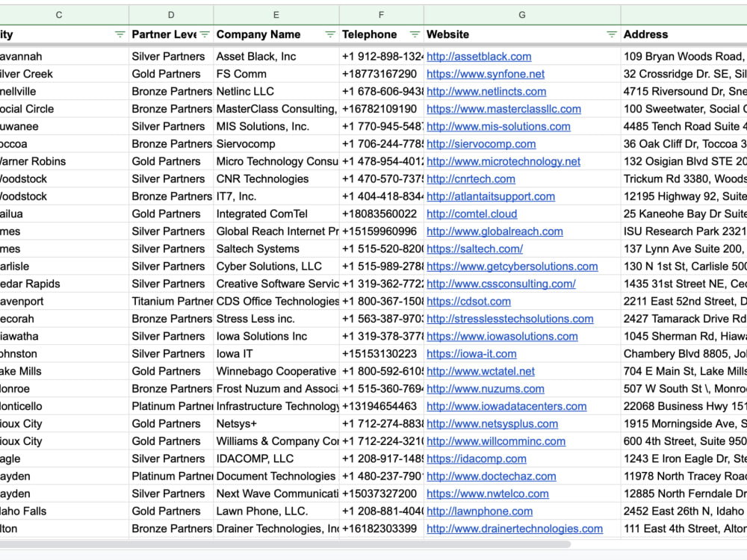This screenshot has height=560, width=747.
Task: Select the 'Cedar Rapids' city cell
Action: pos(64,284)
